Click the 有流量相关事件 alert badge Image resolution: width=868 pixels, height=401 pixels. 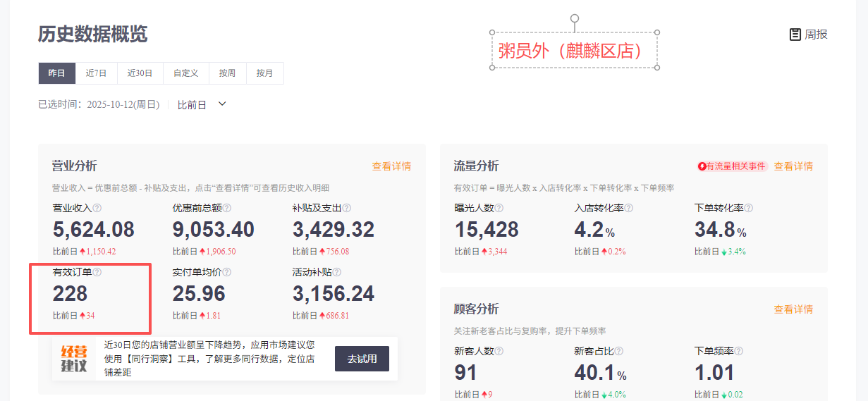732,166
